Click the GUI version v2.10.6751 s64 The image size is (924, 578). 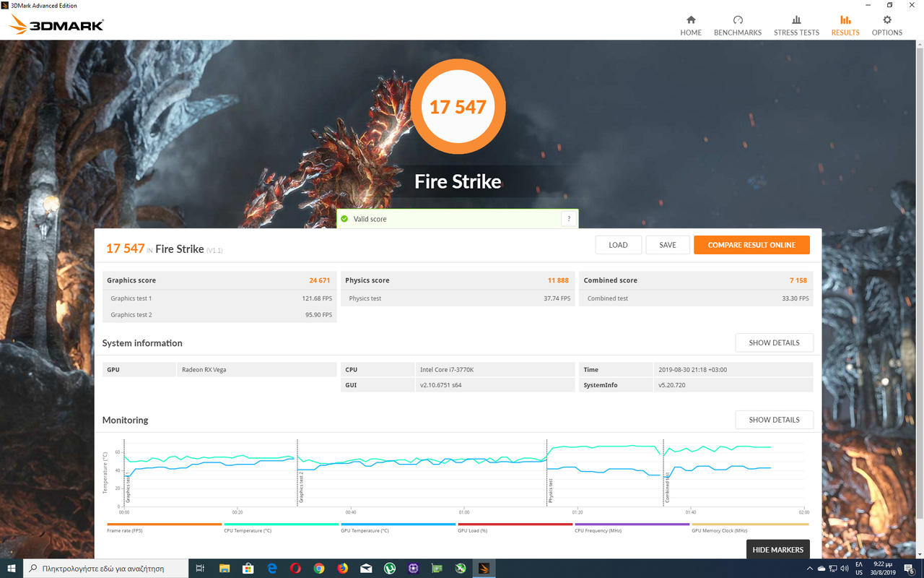[x=441, y=386]
